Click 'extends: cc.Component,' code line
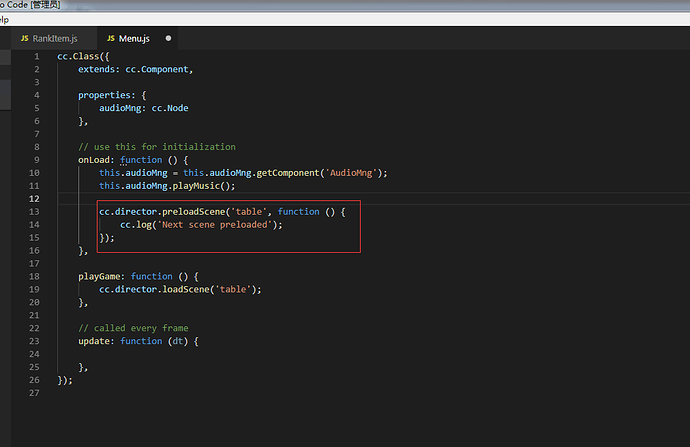 click(x=136, y=70)
